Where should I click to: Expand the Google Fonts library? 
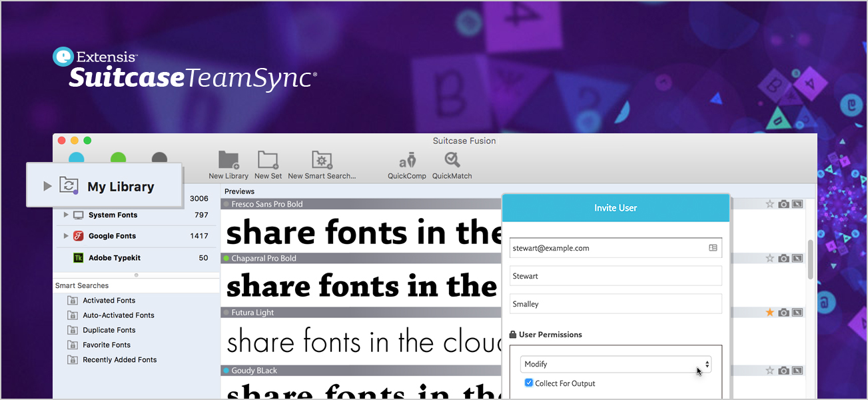[66, 236]
